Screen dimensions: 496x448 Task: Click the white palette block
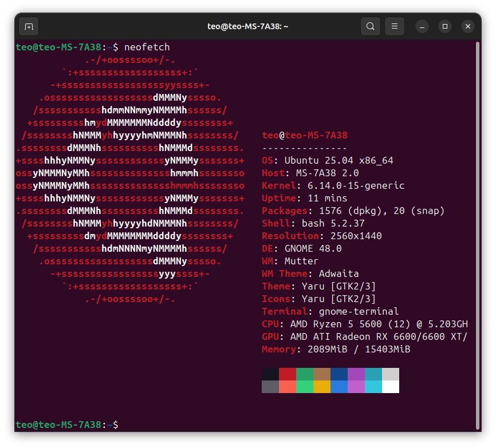[391, 387]
